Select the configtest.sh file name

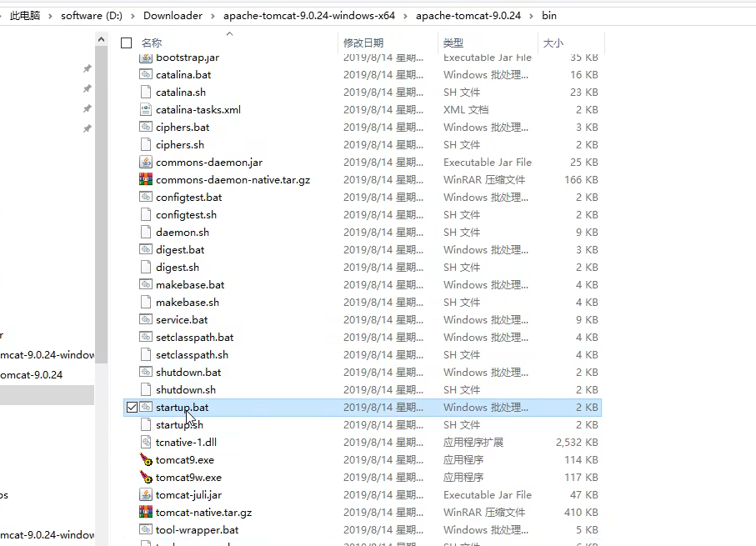click(x=186, y=214)
